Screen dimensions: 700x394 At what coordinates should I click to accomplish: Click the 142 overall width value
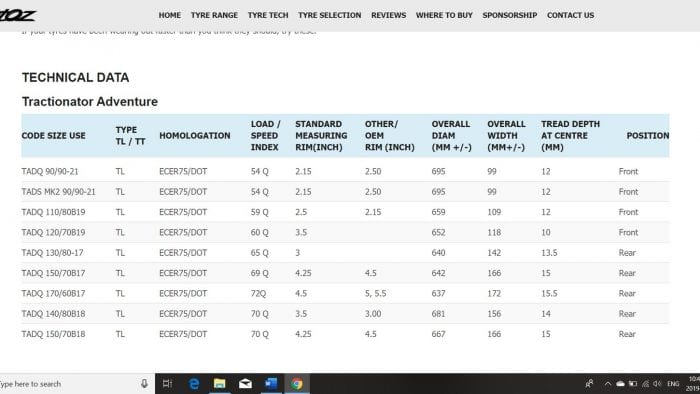tap(494, 253)
